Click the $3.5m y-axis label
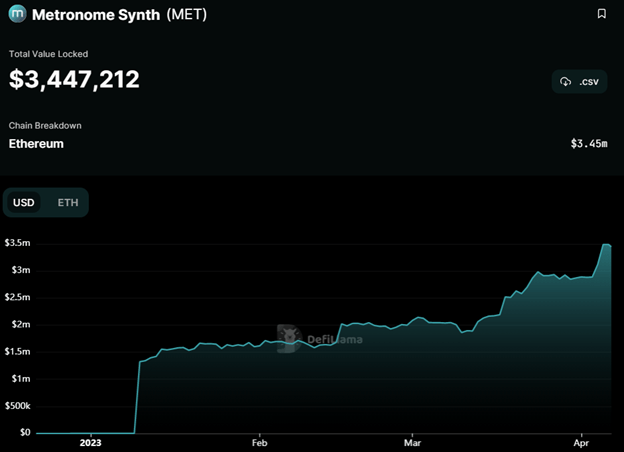This screenshot has height=452, width=624. click(x=18, y=243)
